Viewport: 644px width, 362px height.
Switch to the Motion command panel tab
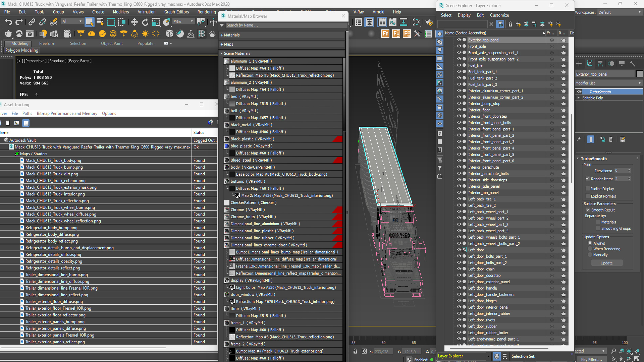pyautogui.click(x=611, y=64)
